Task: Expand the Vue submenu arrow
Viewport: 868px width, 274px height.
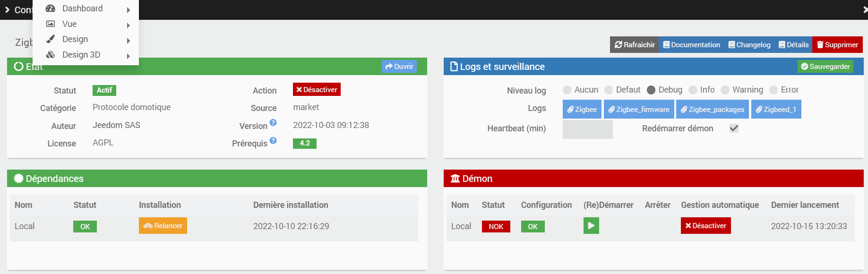Action: point(129,26)
